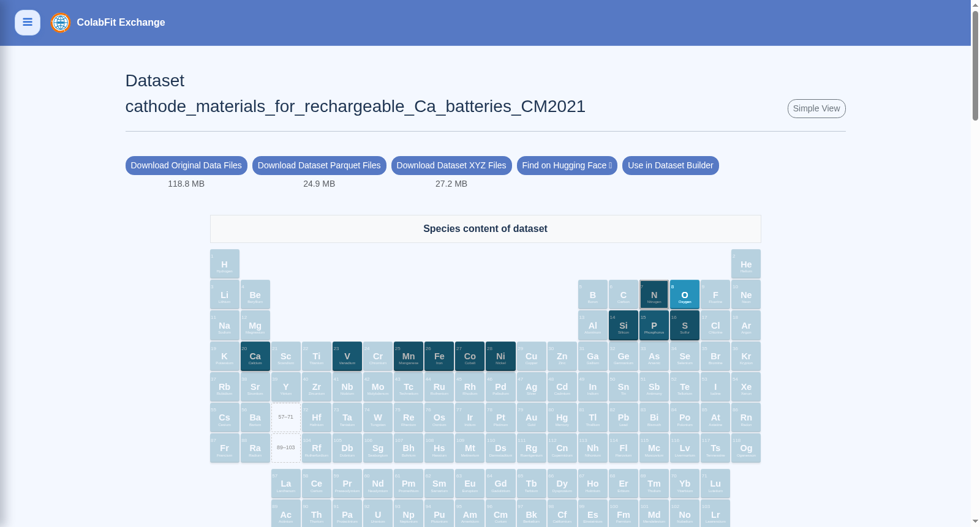Image resolution: width=980 pixels, height=527 pixels.
Task: Click the Aluminium (Al) tile
Action: (593, 326)
